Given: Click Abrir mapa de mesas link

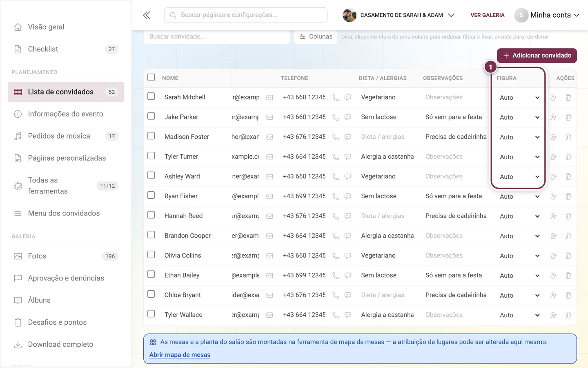Looking at the screenshot, I should click(180, 355).
